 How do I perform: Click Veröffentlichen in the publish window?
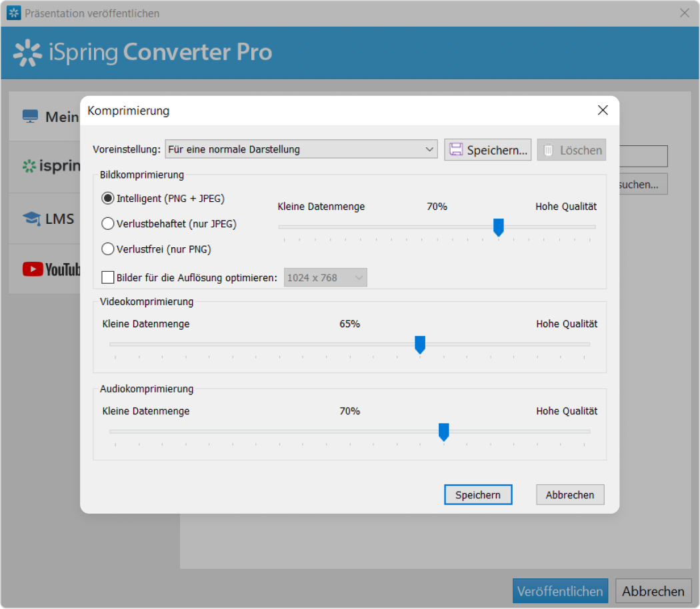(560, 591)
